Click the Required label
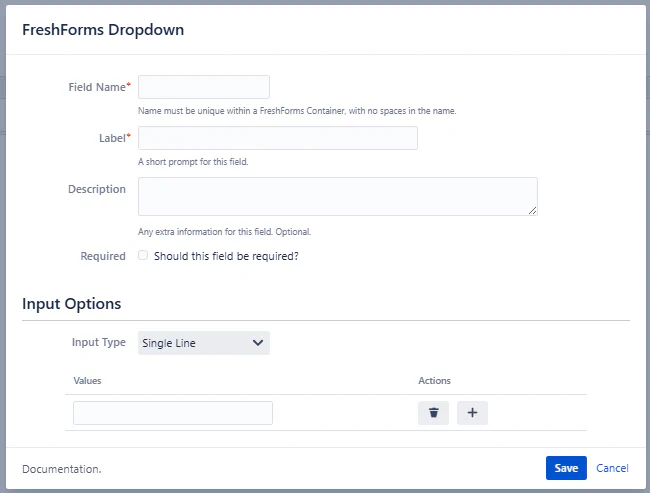Viewport: 650px width, 493px height. point(103,256)
